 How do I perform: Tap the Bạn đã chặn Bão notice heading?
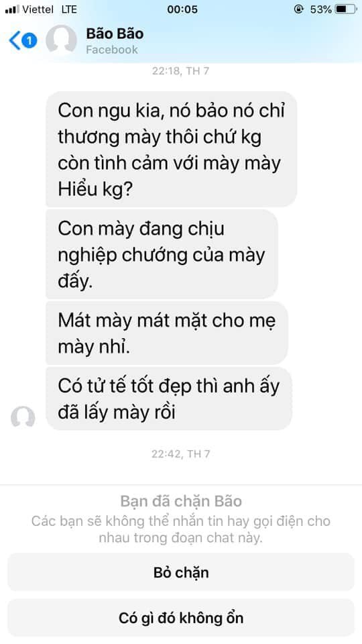tap(181, 502)
